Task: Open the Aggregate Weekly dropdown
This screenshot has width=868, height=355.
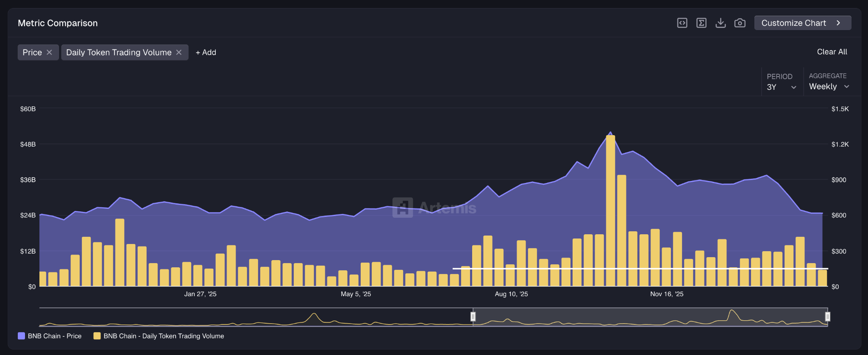Action: click(829, 86)
